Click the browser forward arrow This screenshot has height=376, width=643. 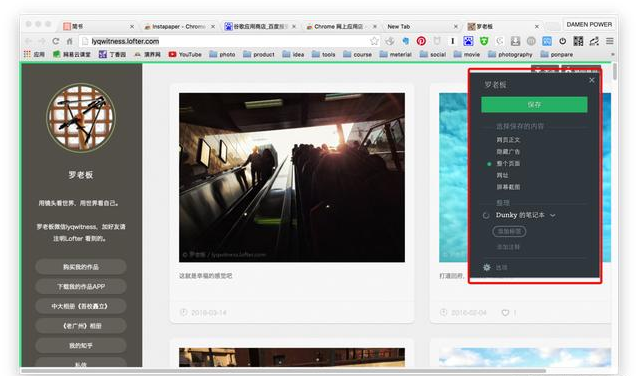click(x=42, y=41)
